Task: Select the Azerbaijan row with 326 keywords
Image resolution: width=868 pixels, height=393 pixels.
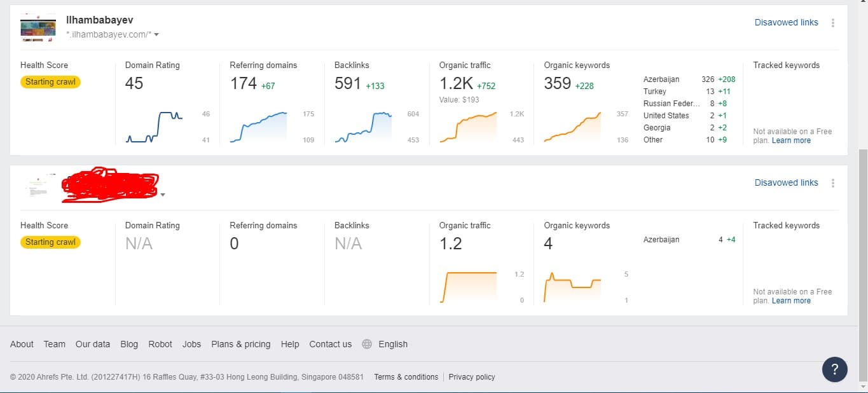Action: (689, 79)
